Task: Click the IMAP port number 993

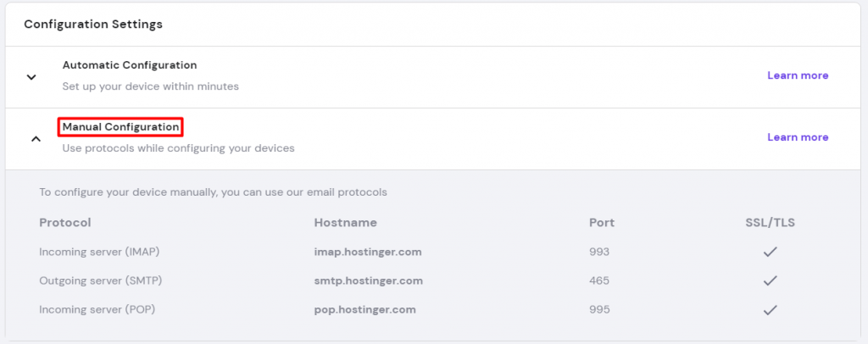Action: (599, 252)
